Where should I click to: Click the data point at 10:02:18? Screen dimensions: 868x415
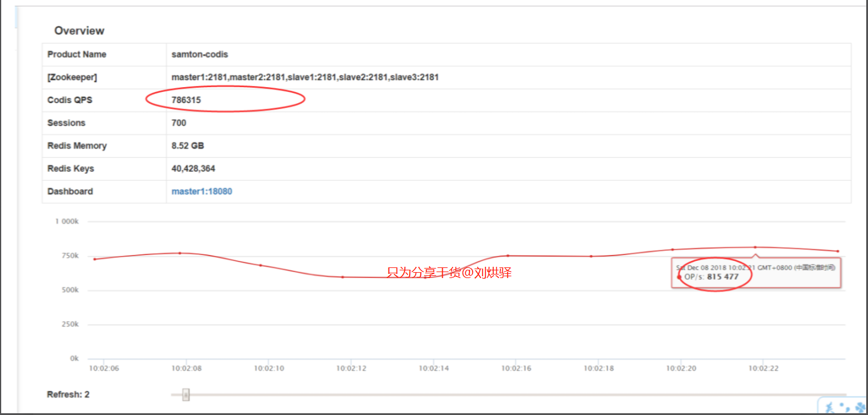click(x=591, y=256)
